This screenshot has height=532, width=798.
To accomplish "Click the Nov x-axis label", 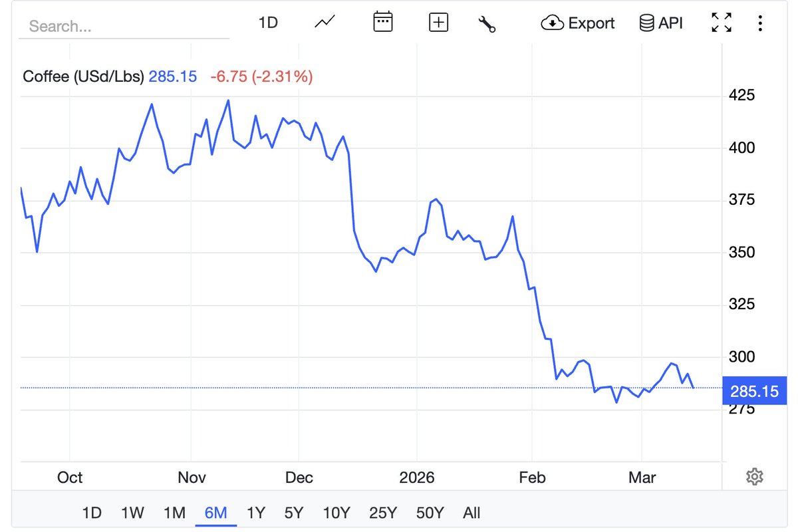I will point(191,477).
